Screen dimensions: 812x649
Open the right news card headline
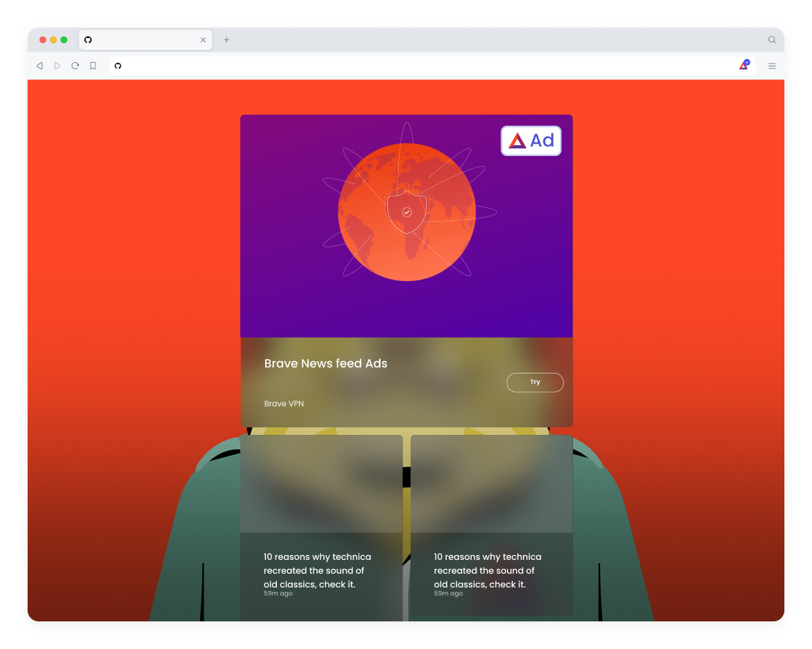[487, 570]
